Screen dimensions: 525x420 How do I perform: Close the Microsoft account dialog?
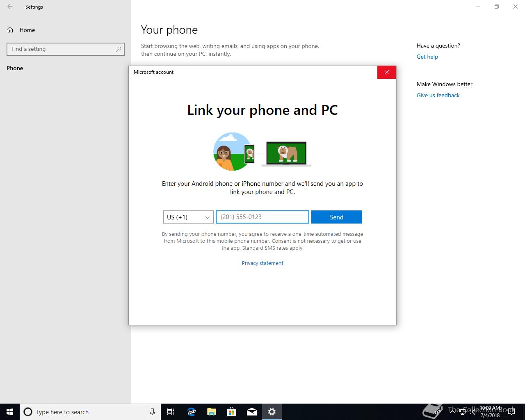pos(387,72)
